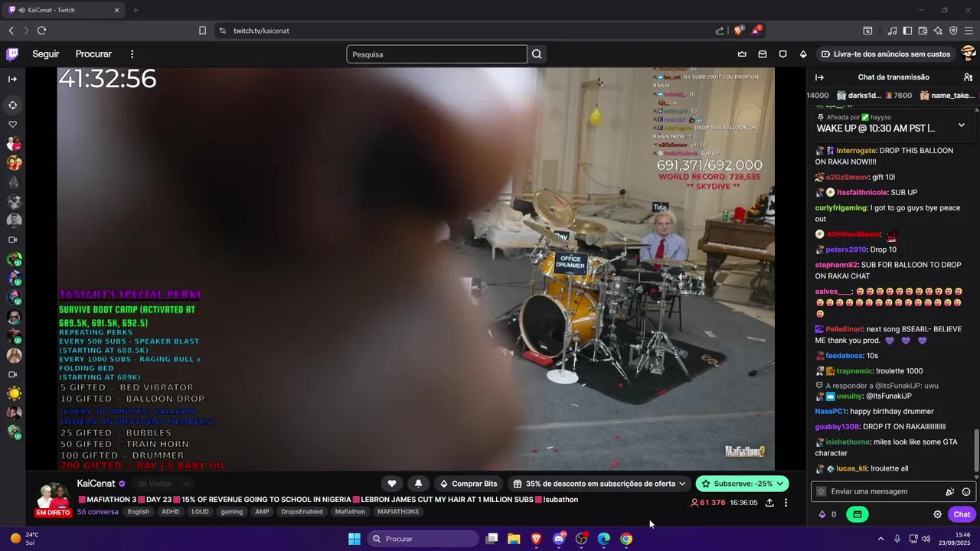Viewport: 980px width, 551px height.
Task: Click KaiCenat's avatar with EM DIRETO badge
Action: click(x=53, y=499)
